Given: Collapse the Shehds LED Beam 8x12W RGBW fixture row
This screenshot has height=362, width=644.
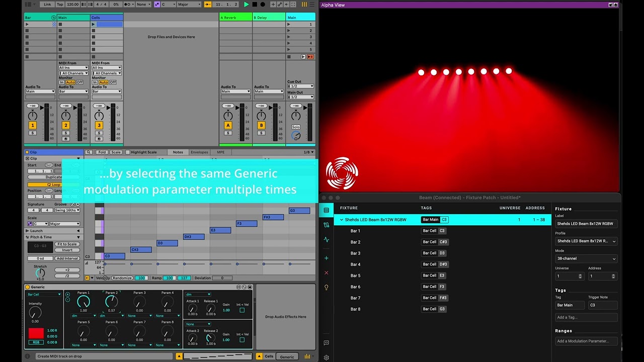Looking at the screenshot, I should click(342, 220).
